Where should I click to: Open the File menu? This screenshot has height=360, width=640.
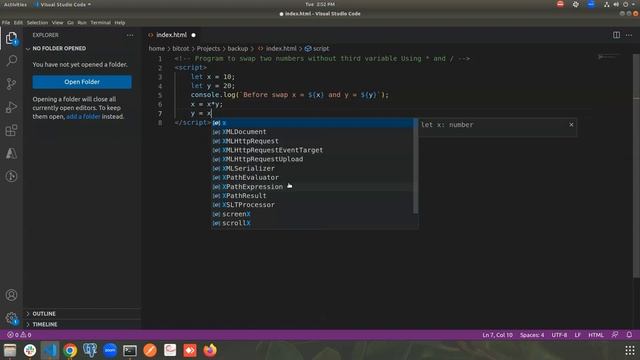click(6, 22)
